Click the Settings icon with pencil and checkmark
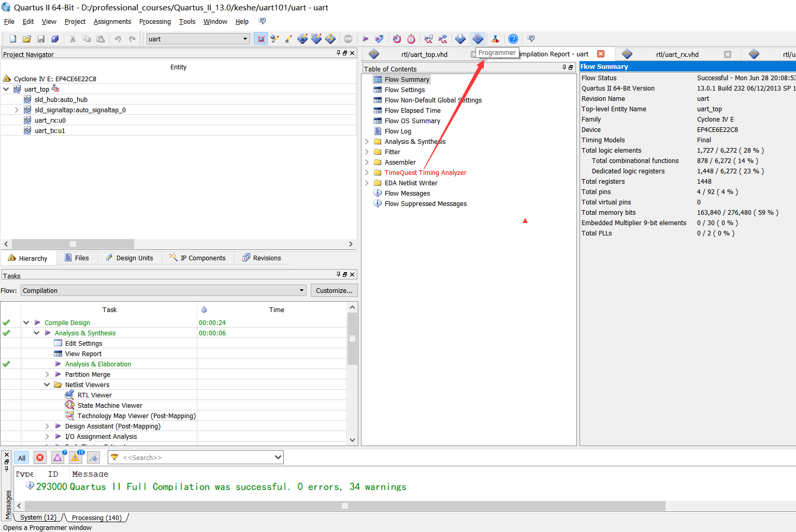The height and width of the screenshot is (532, 796). click(x=274, y=39)
